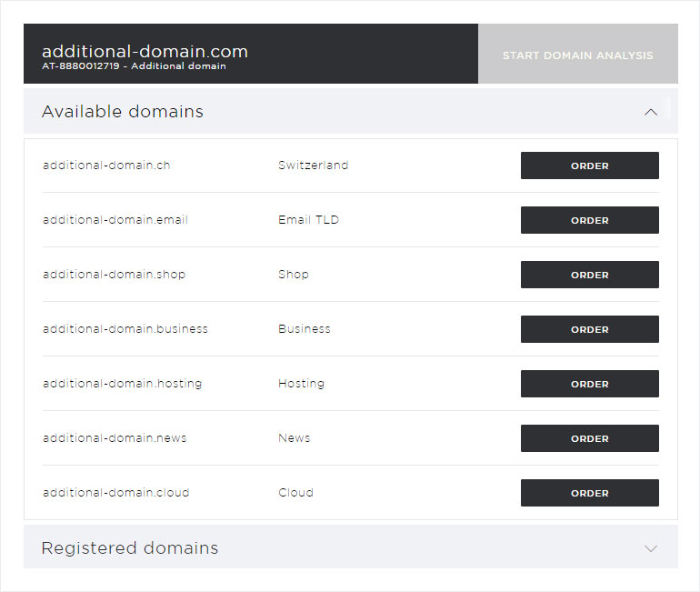
Task: Select the additional-domain.shop domain name
Action: 114,275
